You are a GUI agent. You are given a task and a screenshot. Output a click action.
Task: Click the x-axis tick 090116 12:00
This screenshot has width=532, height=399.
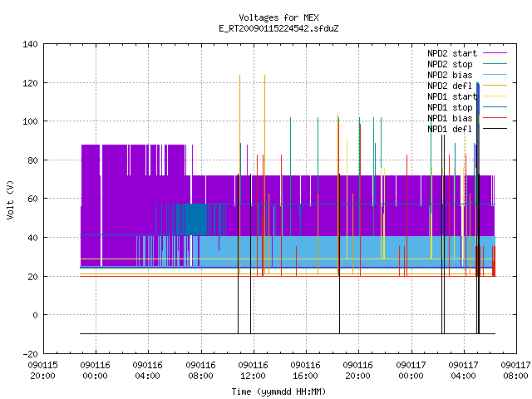(253, 371)
